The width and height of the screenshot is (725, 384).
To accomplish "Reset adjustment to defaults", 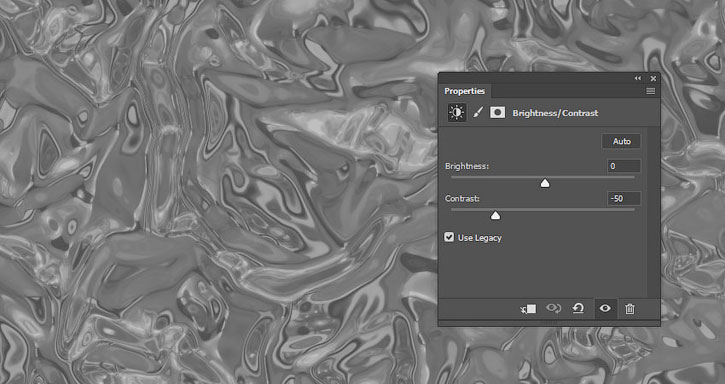I will click(578, 308).
